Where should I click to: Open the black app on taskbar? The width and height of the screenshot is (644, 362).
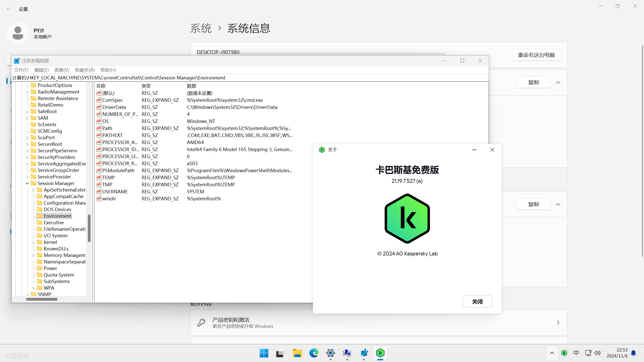[280, 353]
